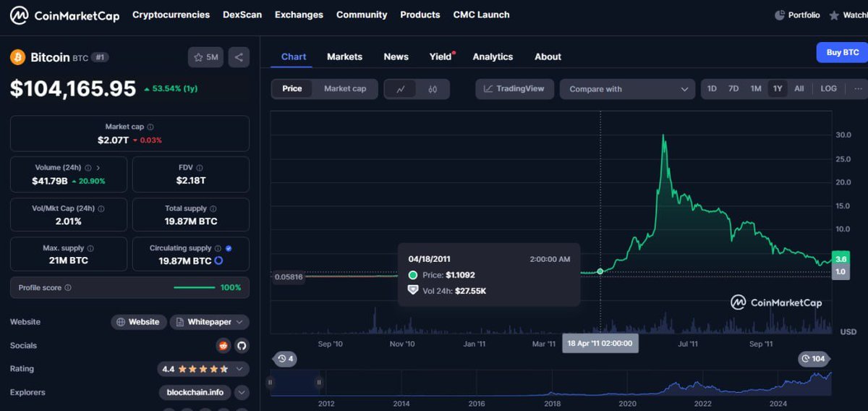Switch to the Chart tab
Viewport: 868px width, 411px height.
(294, 56)
